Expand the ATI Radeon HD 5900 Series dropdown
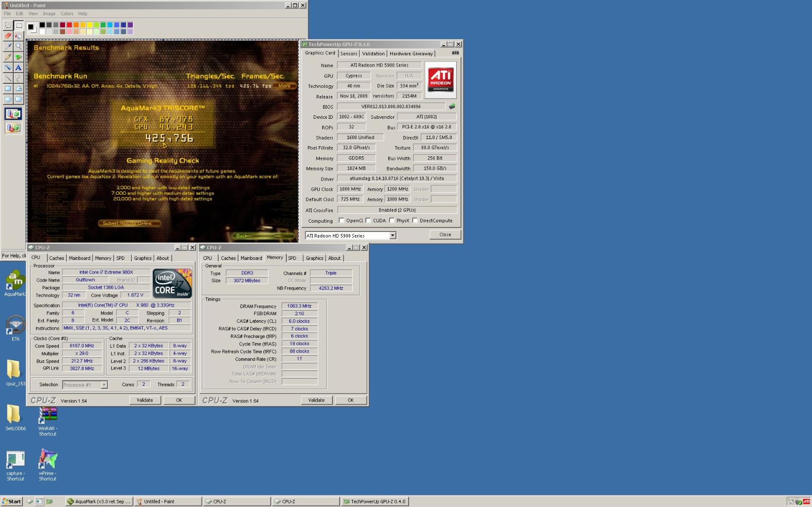Screen dimensions: 812x507 pos(392,235)
